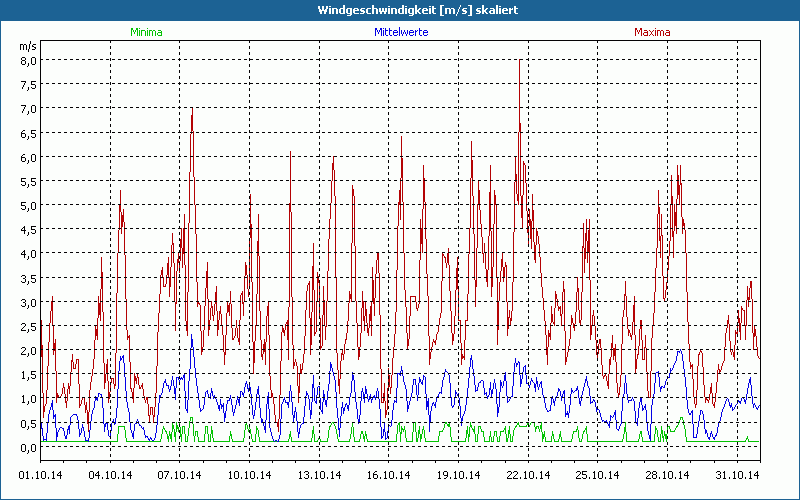The height and width of the screenshot is (500, 800).
Task: Click the 10.10.14 date label
Action: click(249, 475)
